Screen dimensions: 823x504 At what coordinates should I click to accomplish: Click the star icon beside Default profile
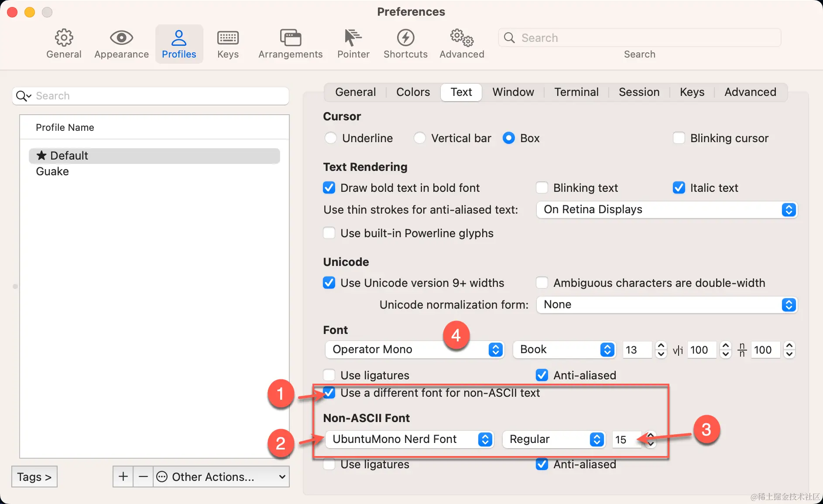click(x=41, y=155)
